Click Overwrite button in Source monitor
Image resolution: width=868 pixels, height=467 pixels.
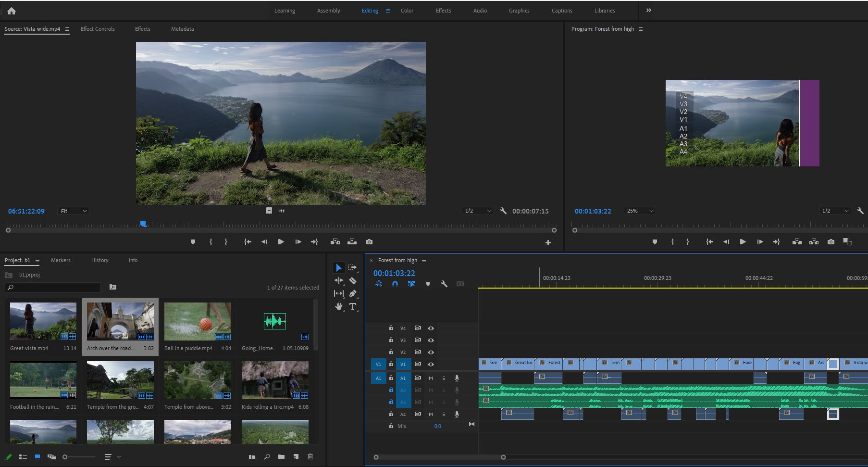click(x=352, y=242)
